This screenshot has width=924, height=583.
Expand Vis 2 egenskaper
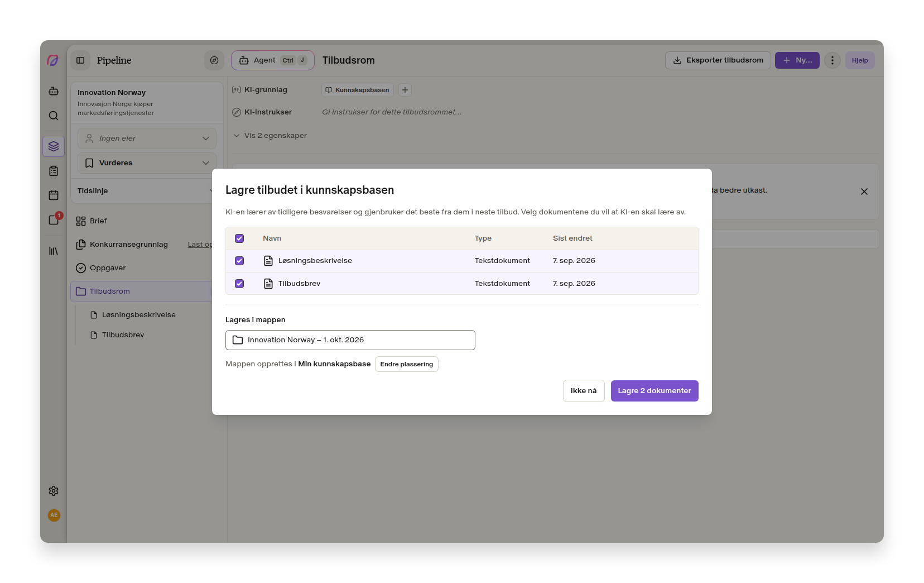pyautogui.click(x=270, y=136)
